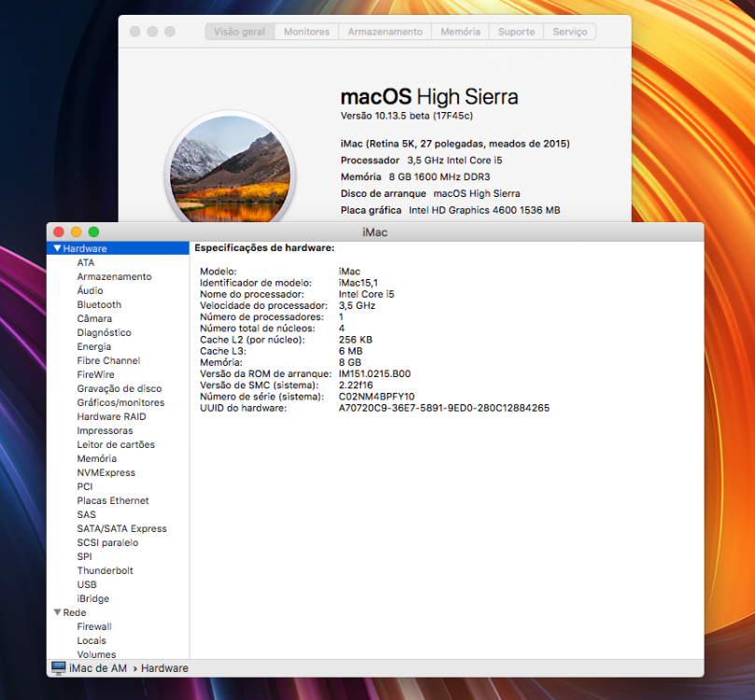
Task: Select SATA/SATA Express in the sidebar
Action: [x=122, y=528]
